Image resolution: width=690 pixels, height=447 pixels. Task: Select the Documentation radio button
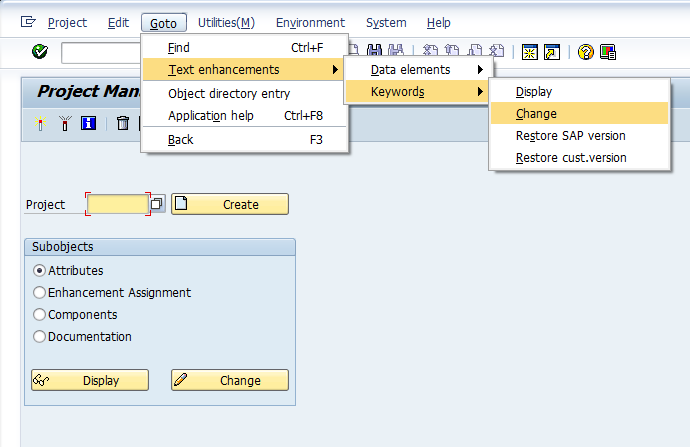40,336
